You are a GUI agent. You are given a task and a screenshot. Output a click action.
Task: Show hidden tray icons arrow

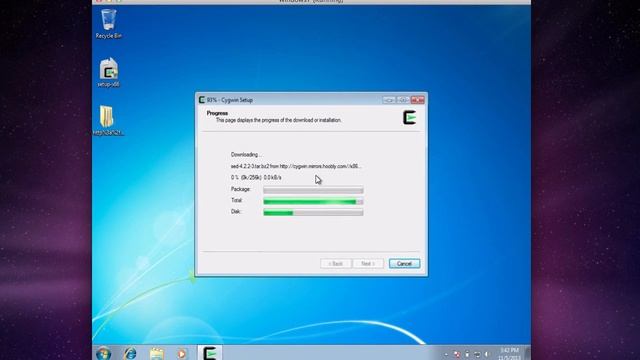[x=446, y=354]
